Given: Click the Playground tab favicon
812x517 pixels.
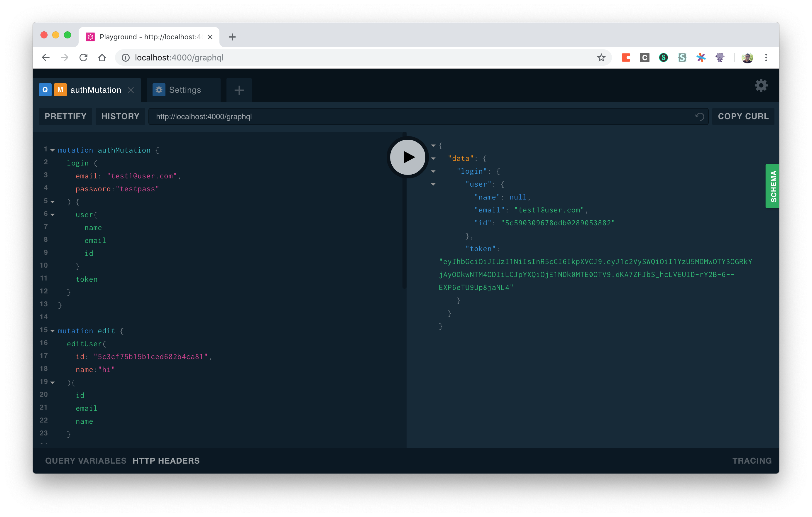Looking at the screenshot, I should coord(90,37).
